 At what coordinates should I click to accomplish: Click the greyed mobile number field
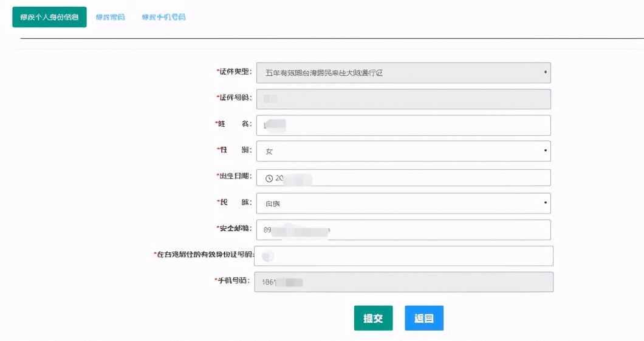click(x=403, y=282)
